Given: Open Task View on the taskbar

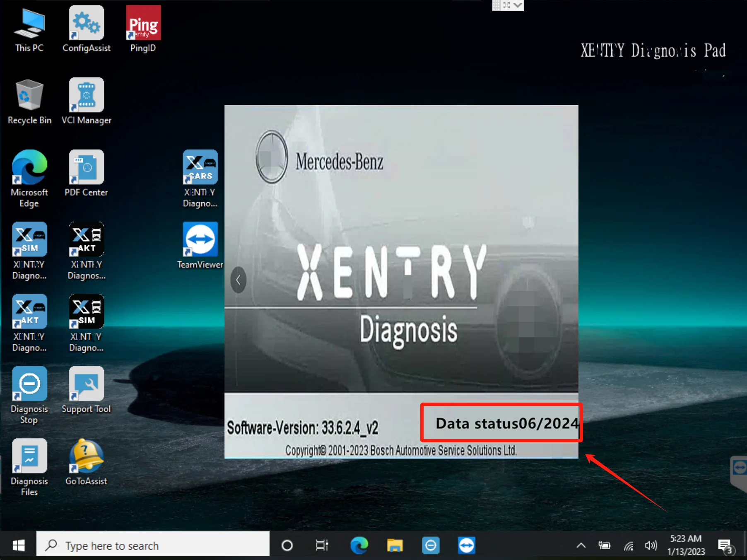Looking at the screenshot, I should [x=322, y=546].
